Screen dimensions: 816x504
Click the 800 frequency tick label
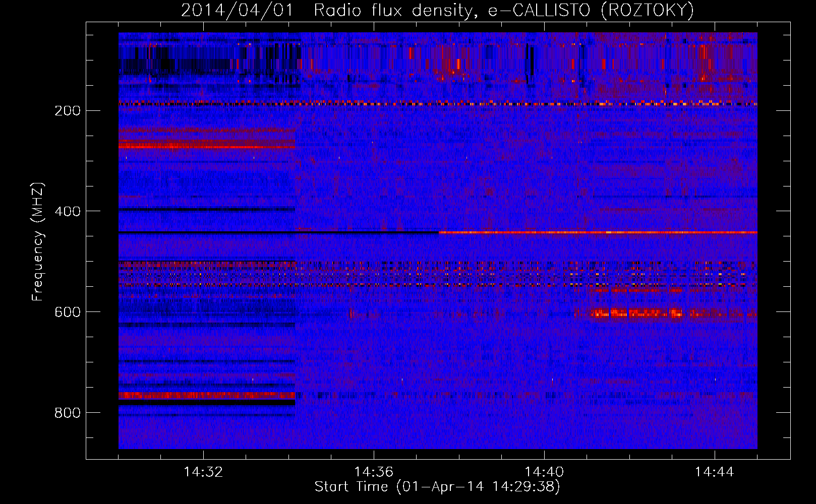coord(67,413)
